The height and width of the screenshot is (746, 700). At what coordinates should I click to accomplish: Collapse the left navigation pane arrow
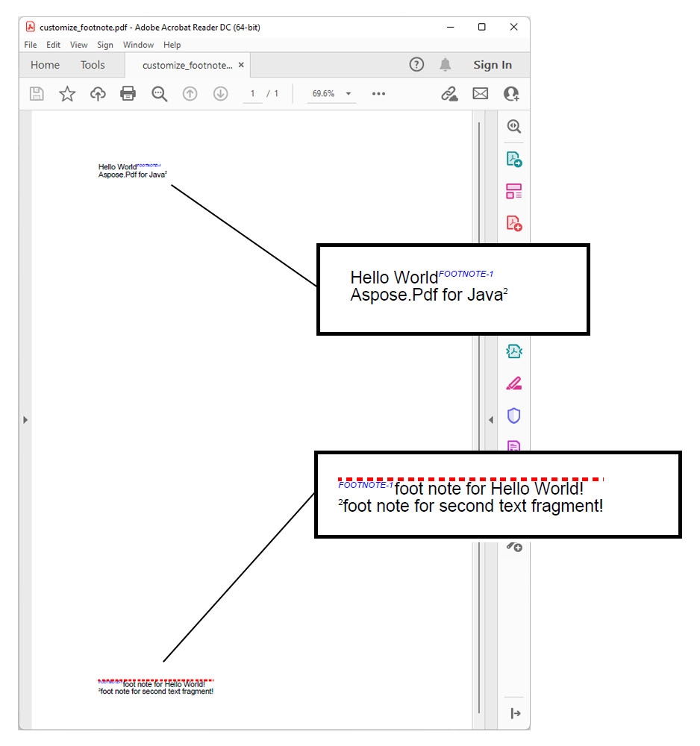pos(25,419)
